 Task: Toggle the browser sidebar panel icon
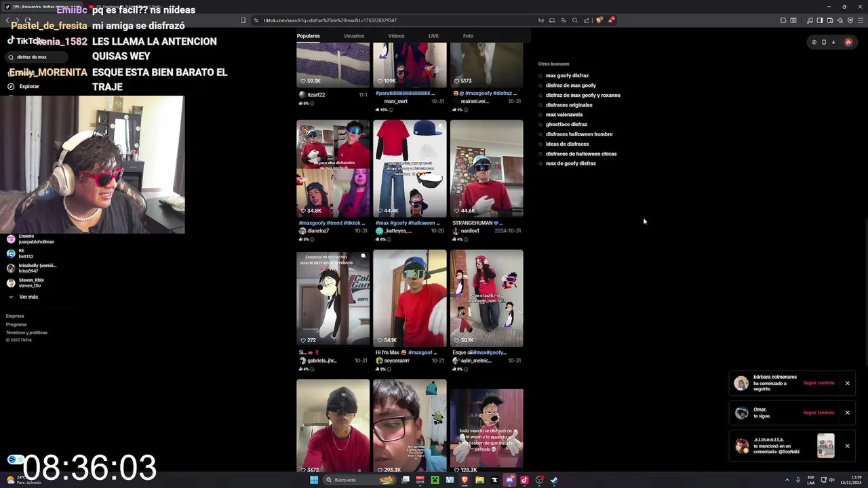[820, 20]
